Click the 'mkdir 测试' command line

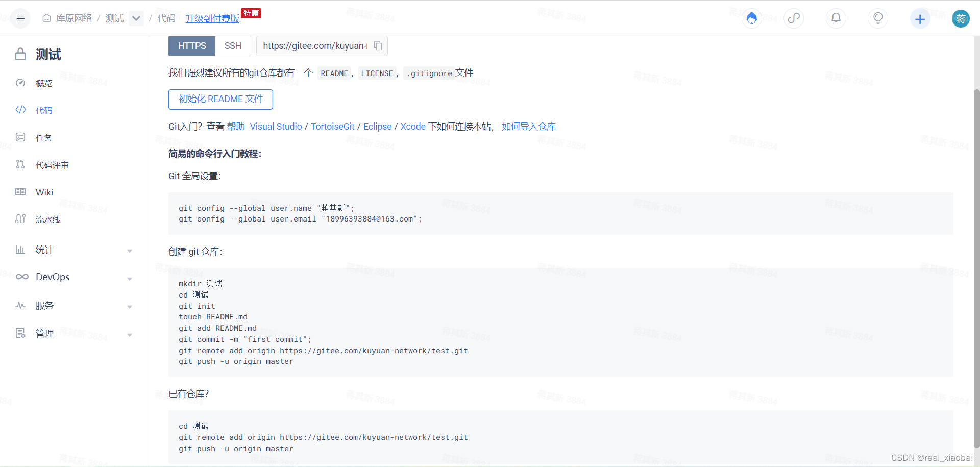pyautogui.click(x=200, y=284)
